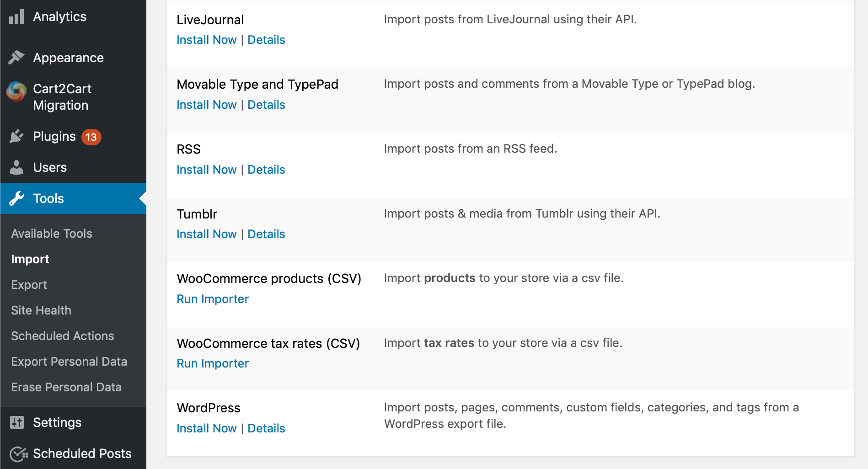868x469 pixels.
Task: View Details for WordPress importer
Action: [266, 428]
